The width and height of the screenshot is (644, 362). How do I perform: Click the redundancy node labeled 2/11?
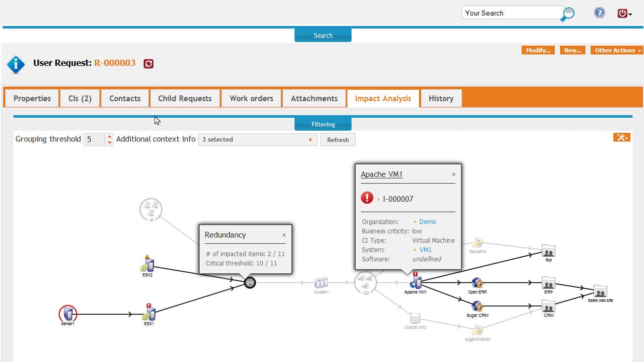pos(250,283)
